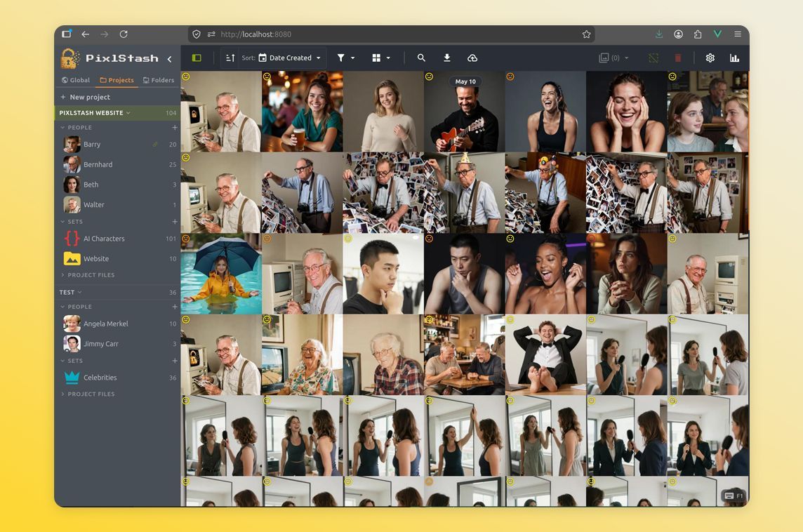The width and height of the screenshot is (803, 532).
Task: Select Jimmy Carr in people list
Action: [x=117, y=344]
